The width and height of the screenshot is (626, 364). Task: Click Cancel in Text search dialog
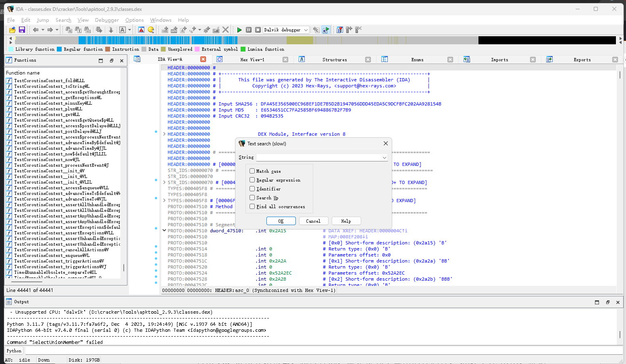(x=313, y=221)
